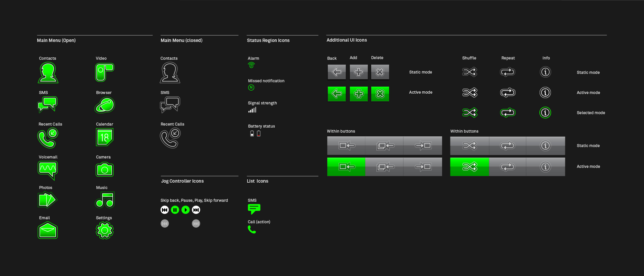Click the green active Add plus button
This screenshot has width=644, height=276.
click(x=359, y=94)
